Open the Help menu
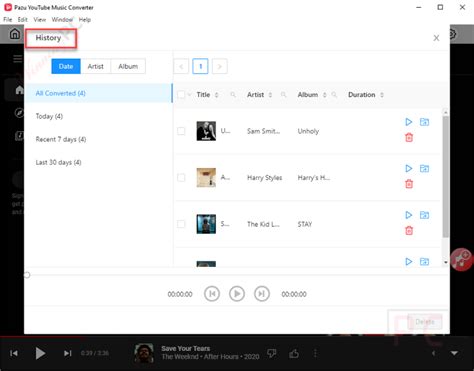The image size is (474, 371). tap(85, 20)
